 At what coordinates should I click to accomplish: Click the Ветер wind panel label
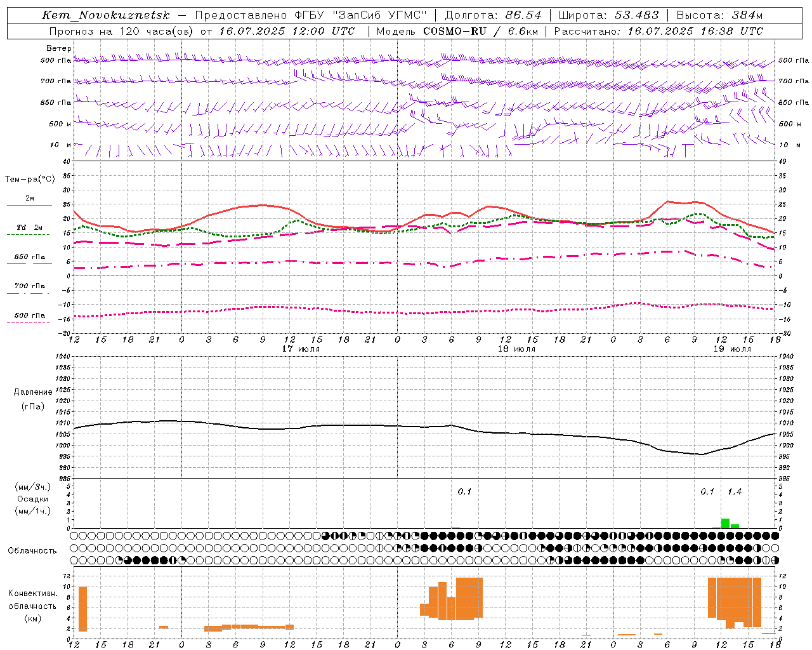click(x=59, y=48)
